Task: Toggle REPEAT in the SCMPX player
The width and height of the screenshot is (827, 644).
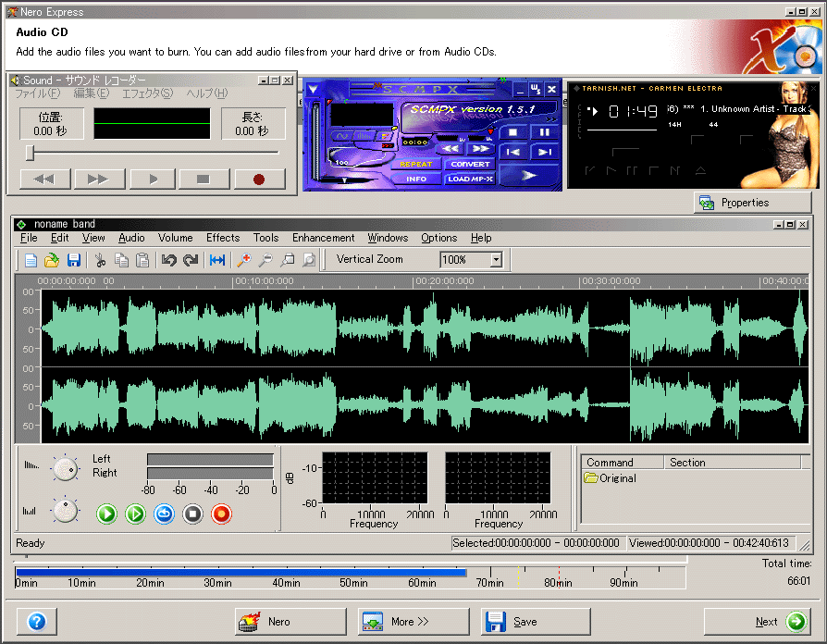Action: click(x=416, y=164)
